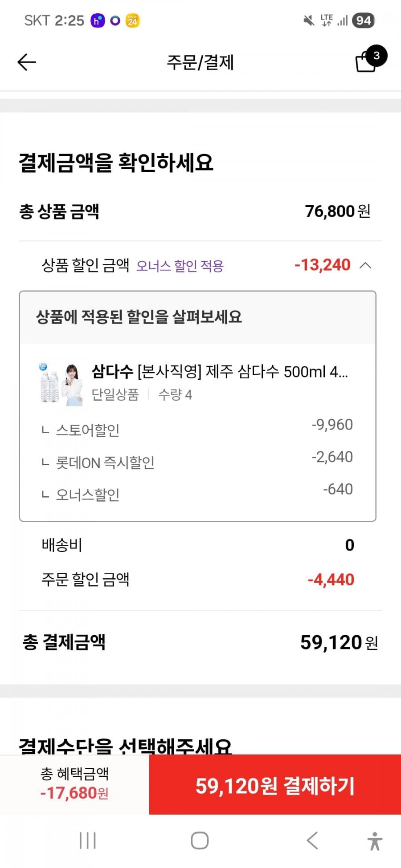This screenshot has width=401, height=868.
Task: Tap Android back navigation chevron
Action: coord(312,841)
